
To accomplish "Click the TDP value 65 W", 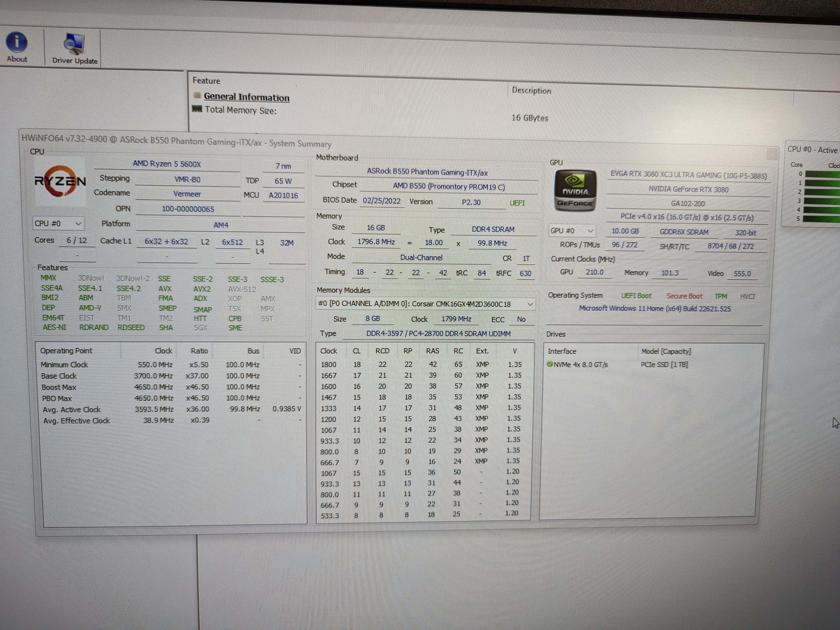I will (x=283, y=181).
